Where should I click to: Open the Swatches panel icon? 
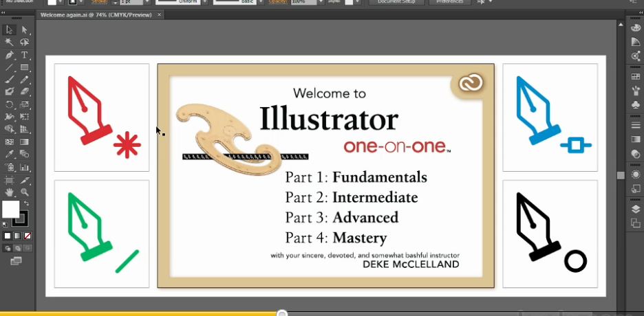[635, 77]
